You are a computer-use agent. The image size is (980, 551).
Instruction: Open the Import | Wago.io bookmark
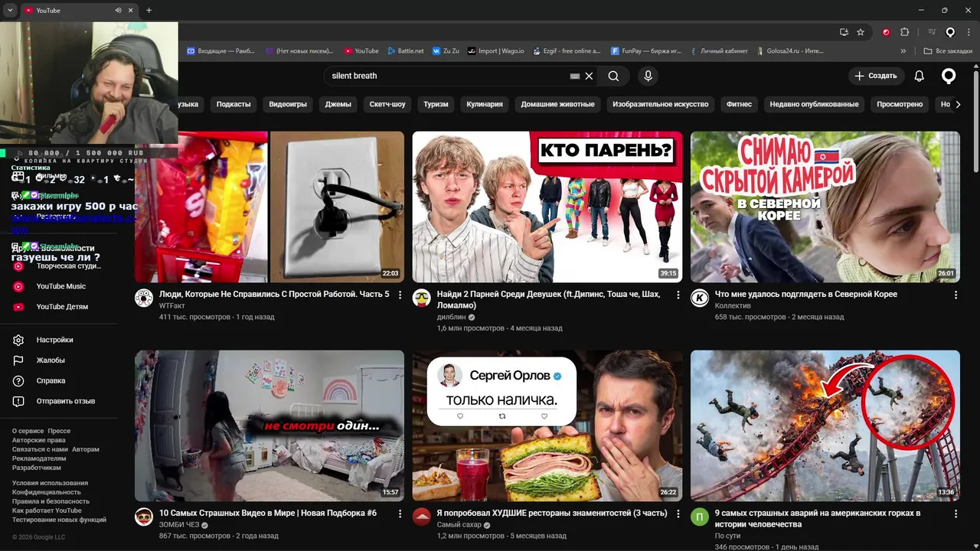[x=496, y=51]
